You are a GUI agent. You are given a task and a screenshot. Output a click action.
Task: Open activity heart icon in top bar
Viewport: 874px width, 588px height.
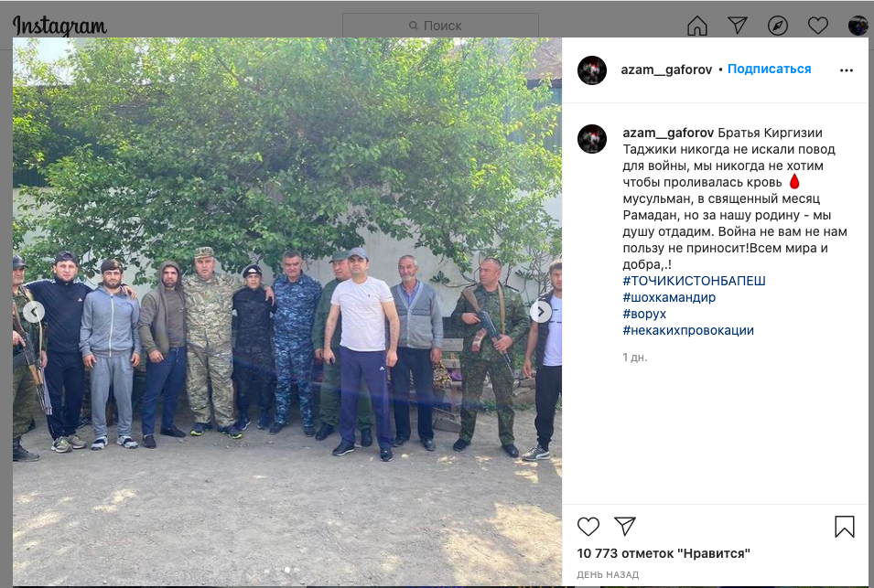point(817,26)
